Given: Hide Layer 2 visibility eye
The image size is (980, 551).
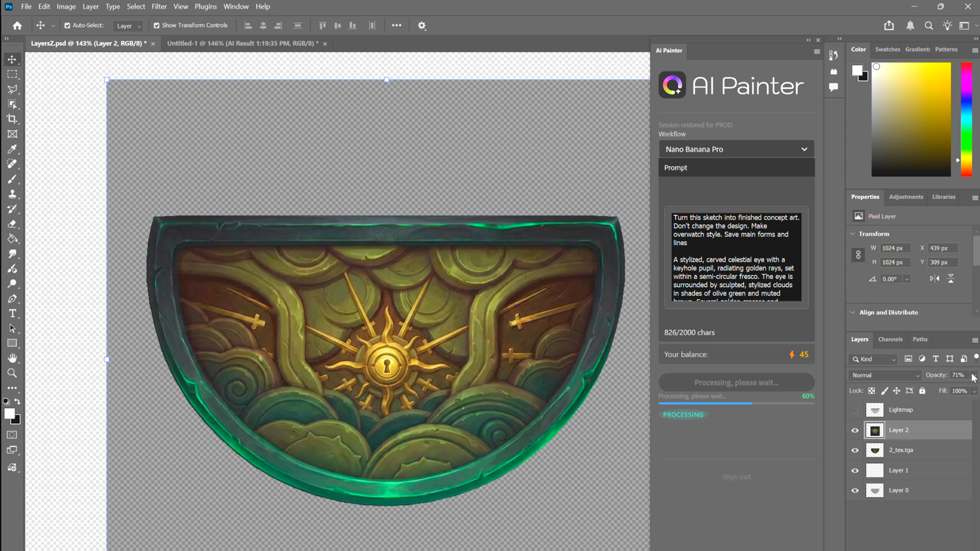Looking at the screenshot, I should coord(855,430).
